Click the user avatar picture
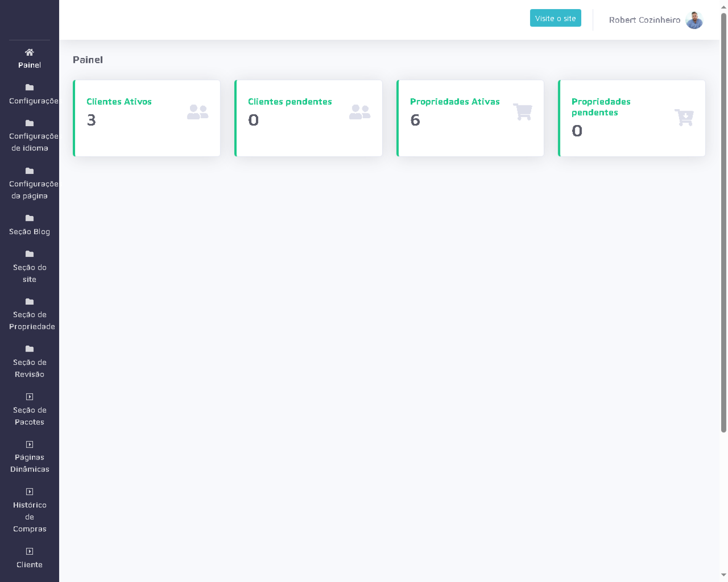The height and width of the screenshot is (582, 728). tap(694, 20)
